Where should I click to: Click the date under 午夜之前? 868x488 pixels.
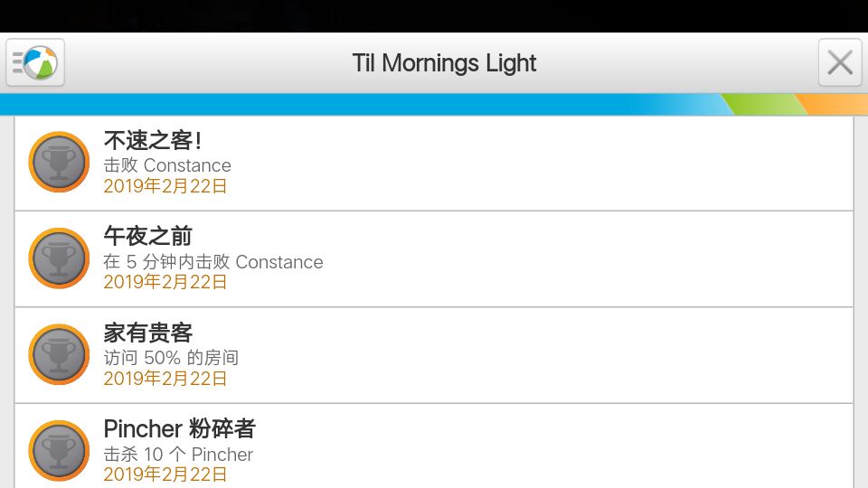click(x=165, y=282)
